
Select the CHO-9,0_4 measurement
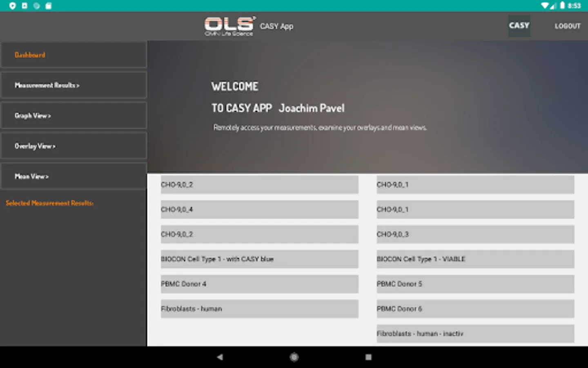259,209
